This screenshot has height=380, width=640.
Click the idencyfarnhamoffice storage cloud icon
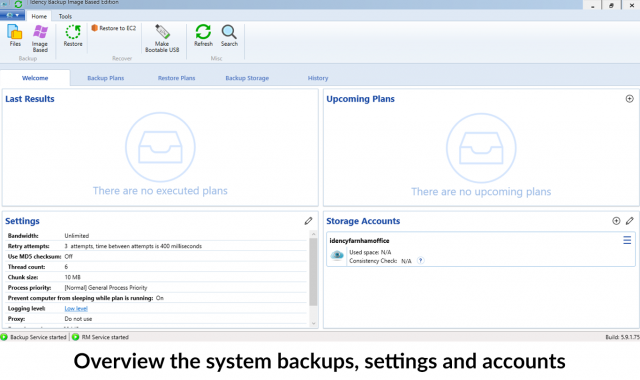coord(337,256)
